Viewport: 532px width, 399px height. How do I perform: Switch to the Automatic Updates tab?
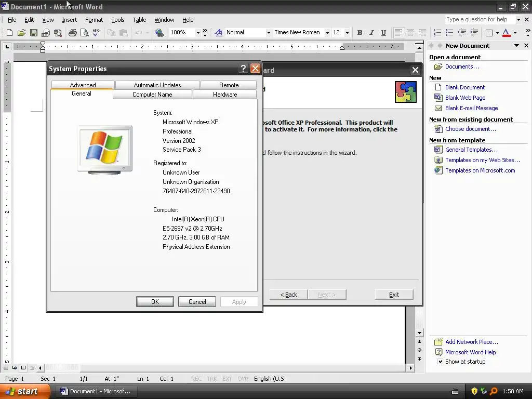(x=157, y=85)
